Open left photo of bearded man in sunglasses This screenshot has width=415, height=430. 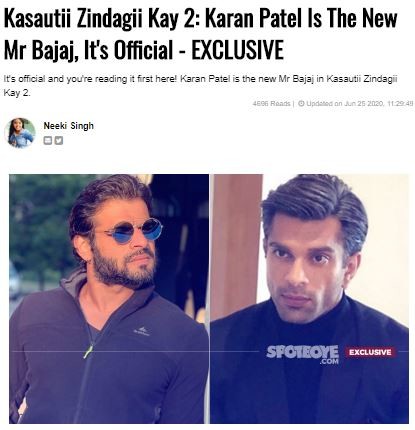[109, 299]
